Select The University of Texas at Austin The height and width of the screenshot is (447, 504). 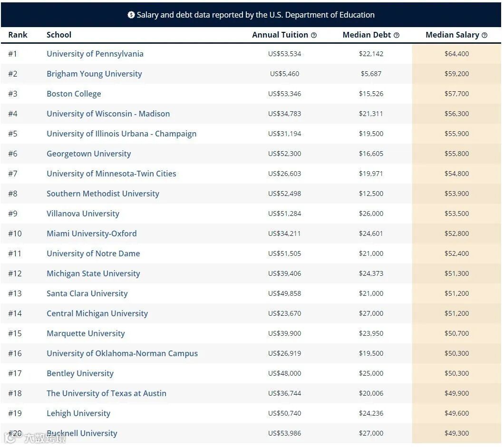click(x=107, y=393)
